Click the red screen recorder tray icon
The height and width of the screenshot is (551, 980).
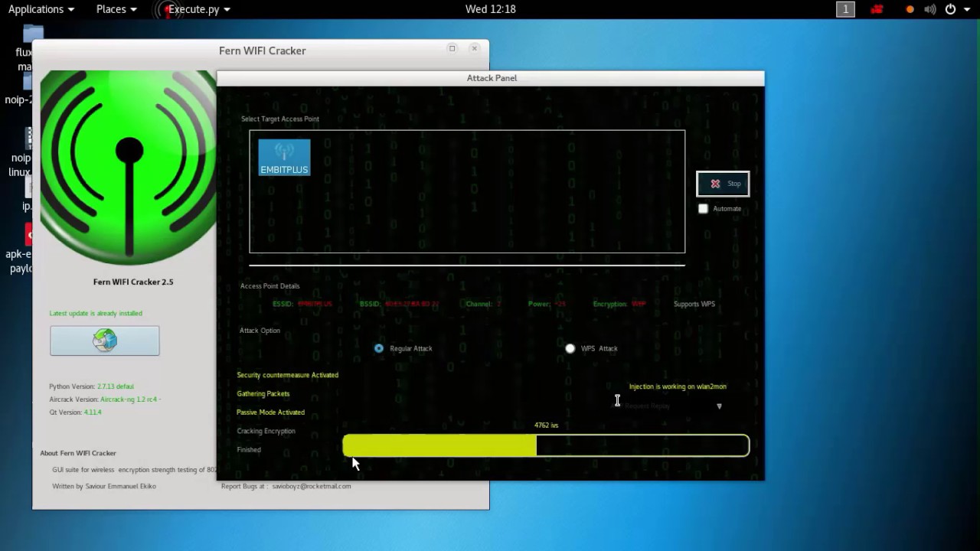click(877, 9)
